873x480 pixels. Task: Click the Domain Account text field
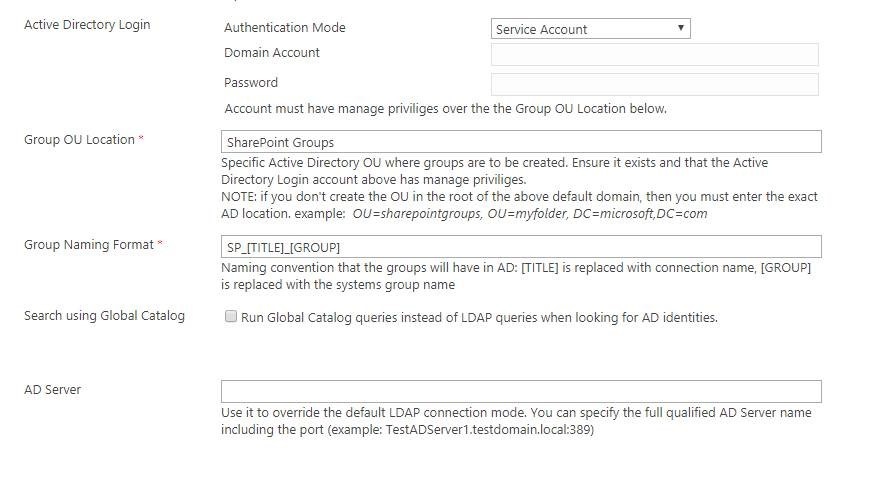(x=654, y=54)
